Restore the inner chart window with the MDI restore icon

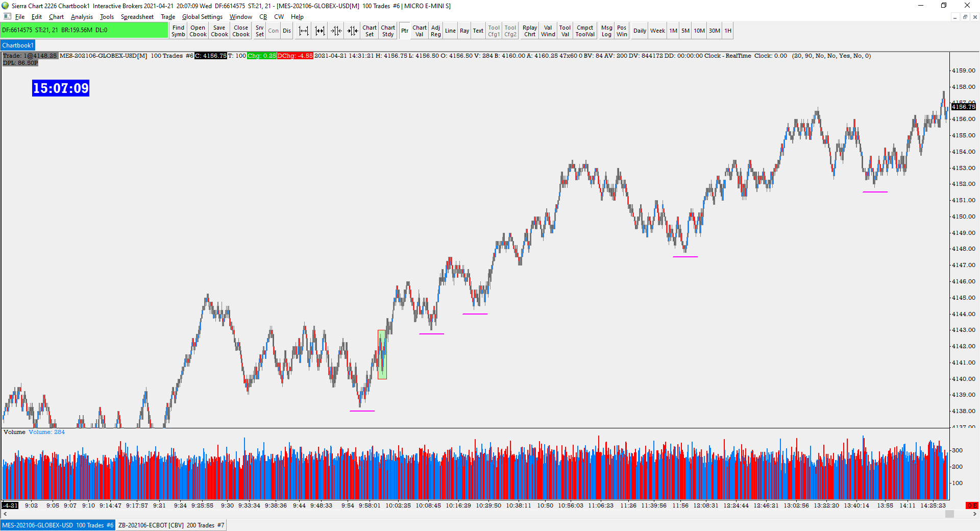(965, 17)
